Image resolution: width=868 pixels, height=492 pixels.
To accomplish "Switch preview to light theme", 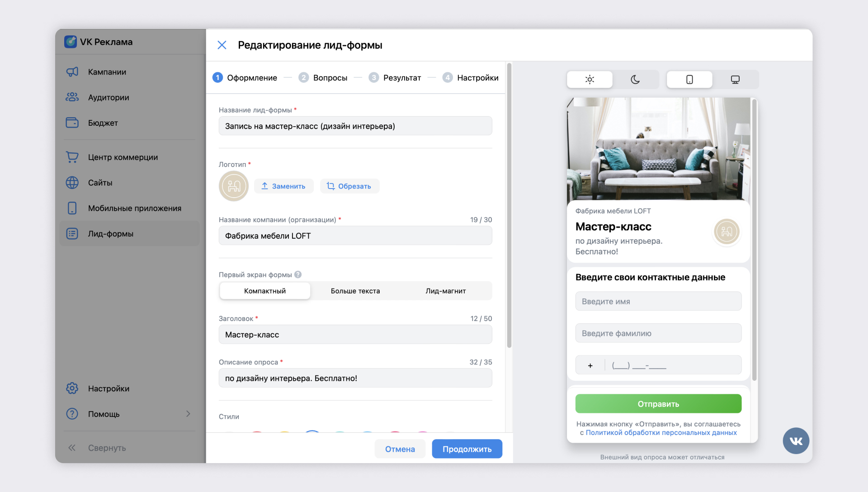I will [590, 80].
